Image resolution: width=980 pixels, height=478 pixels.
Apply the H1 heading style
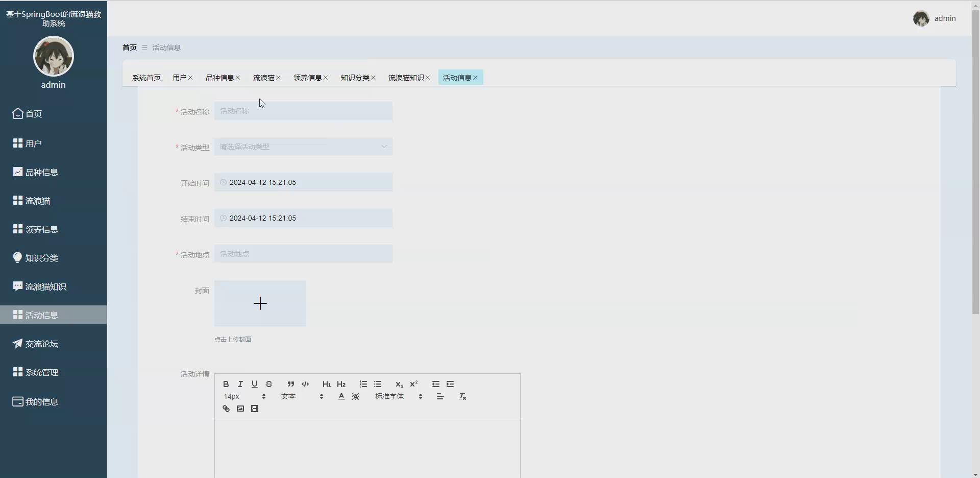[327, 384]
